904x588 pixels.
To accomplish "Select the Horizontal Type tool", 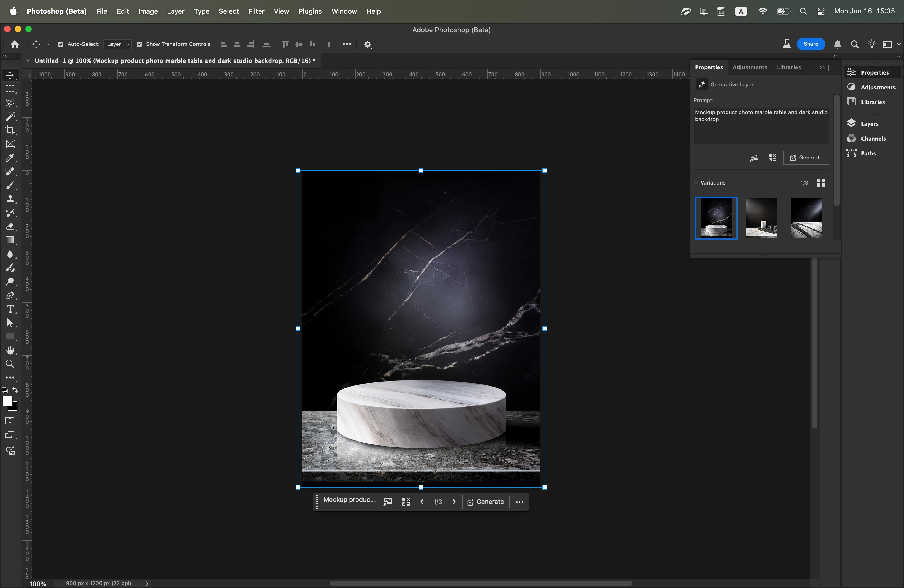I will 10,309.
